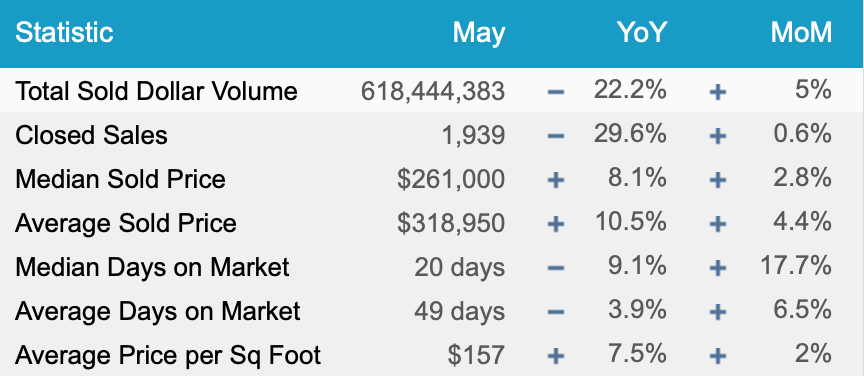This screenshot has height=376, width=864.
Task: Click the 22.2% YoY value
Action: 630,89
